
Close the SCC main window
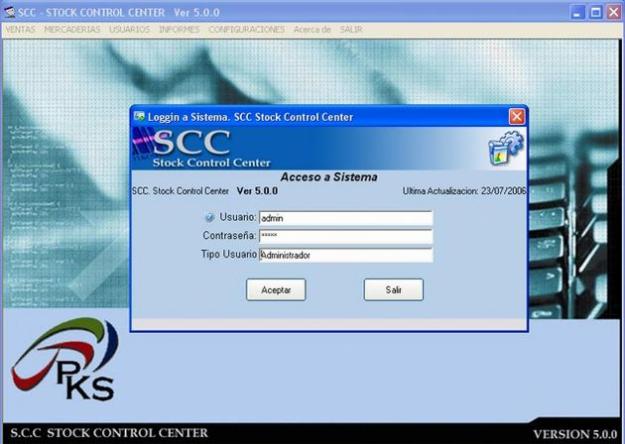(614, 12)
